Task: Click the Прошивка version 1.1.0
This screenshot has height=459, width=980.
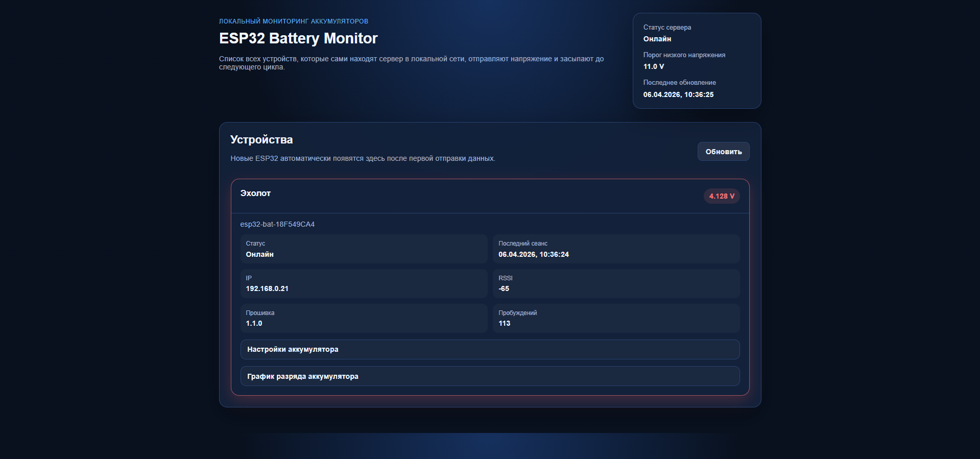Action: click(254, 323)
